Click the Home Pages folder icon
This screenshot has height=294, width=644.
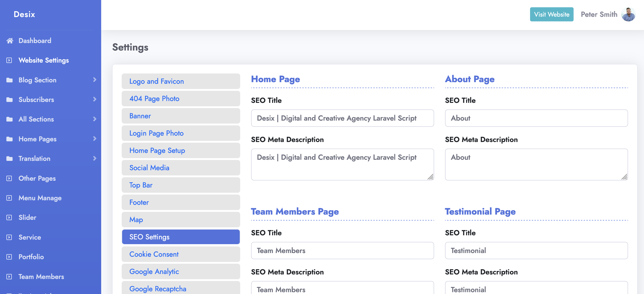pos(10,139)
